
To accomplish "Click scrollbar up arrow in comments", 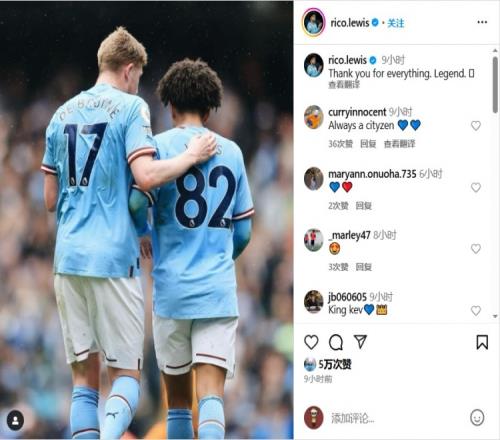I will (495, 51).
